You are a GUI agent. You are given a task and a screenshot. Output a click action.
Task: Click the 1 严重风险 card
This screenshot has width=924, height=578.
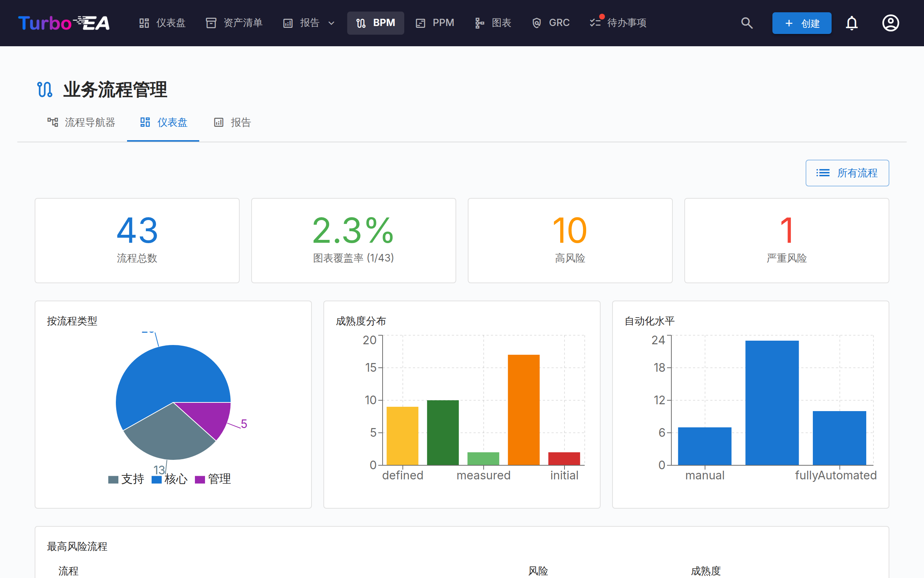tap(786, 241)
